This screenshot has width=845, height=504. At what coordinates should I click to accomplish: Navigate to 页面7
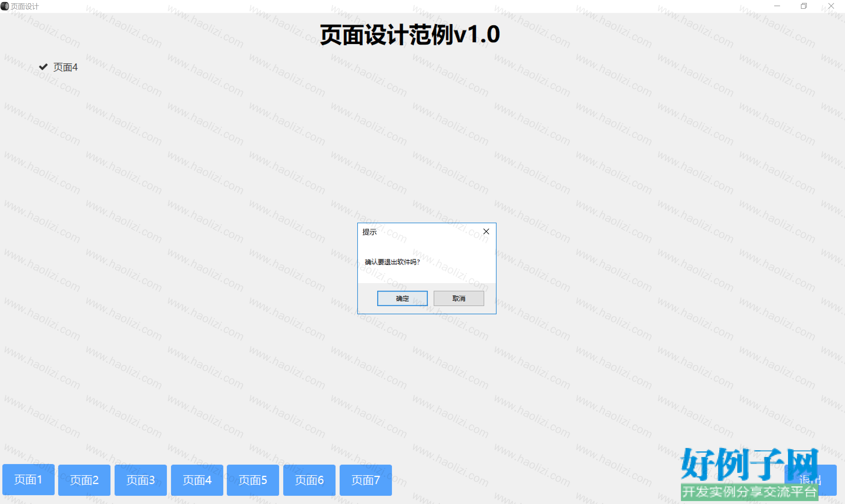point(366,480)
